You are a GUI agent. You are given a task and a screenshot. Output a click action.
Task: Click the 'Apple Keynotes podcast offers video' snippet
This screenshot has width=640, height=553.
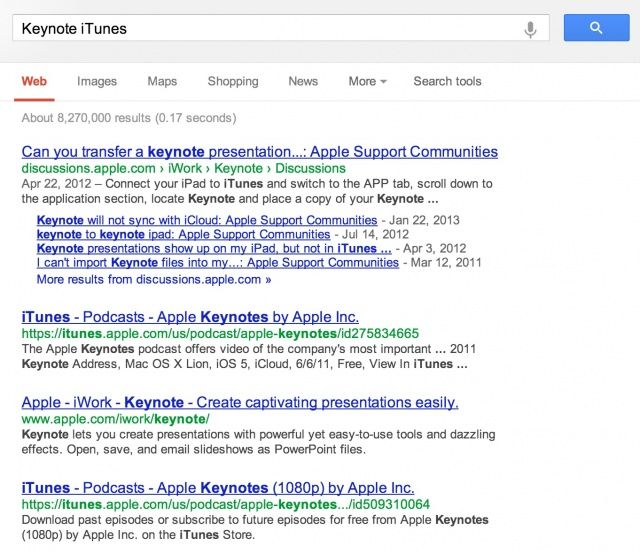249,356
